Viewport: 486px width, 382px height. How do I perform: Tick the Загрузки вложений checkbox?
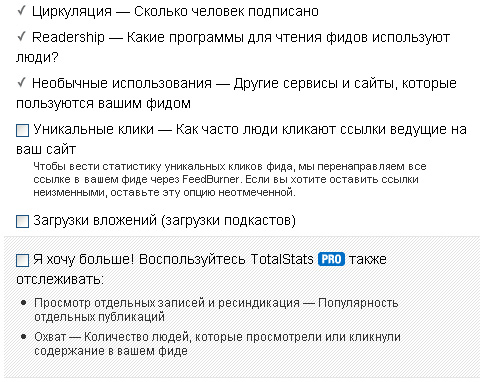click(22, 221)
